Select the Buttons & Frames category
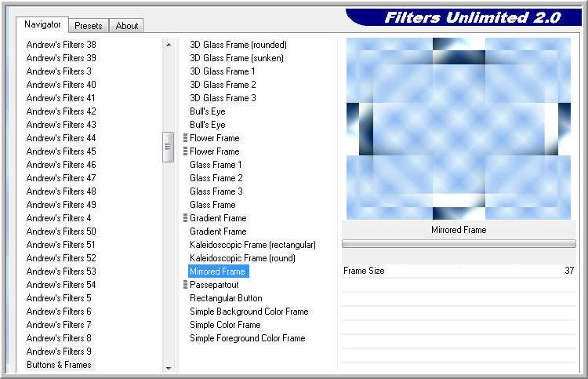The height and width of the screenshot is (379, 588). coord(60,364)
